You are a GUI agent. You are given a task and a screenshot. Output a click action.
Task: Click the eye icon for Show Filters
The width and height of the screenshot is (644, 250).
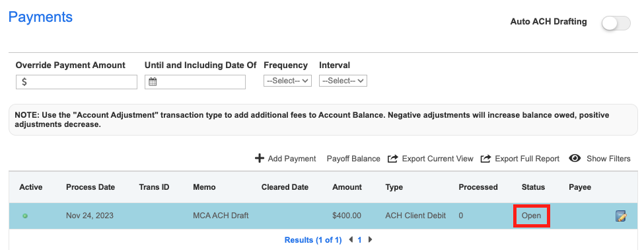[x=575, y=158]
